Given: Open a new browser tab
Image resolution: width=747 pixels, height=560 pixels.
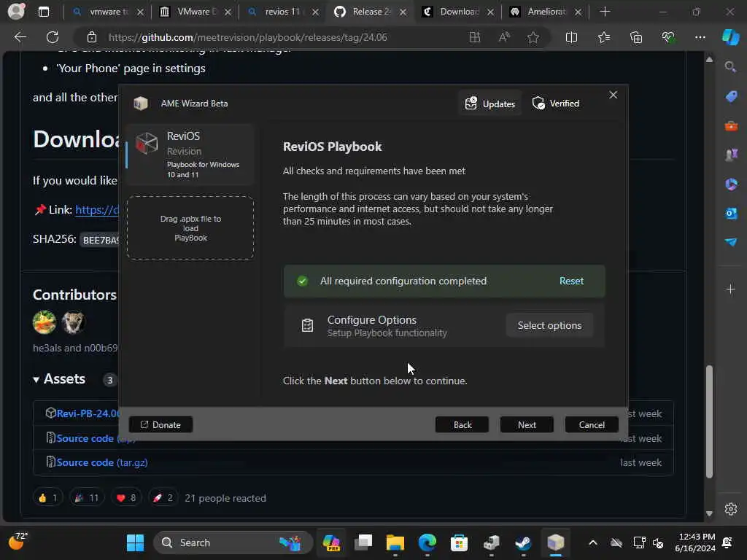Looking at the screenshot, I should tap(605, 12).
